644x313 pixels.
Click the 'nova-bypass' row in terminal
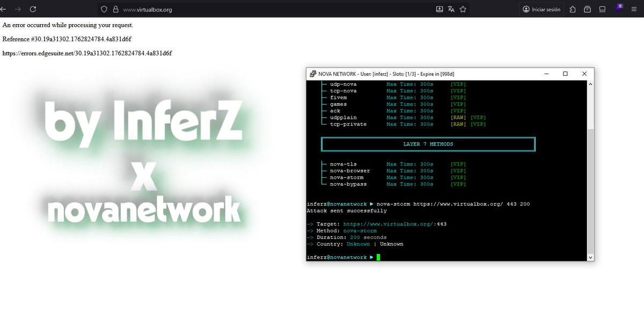[393, 184]
